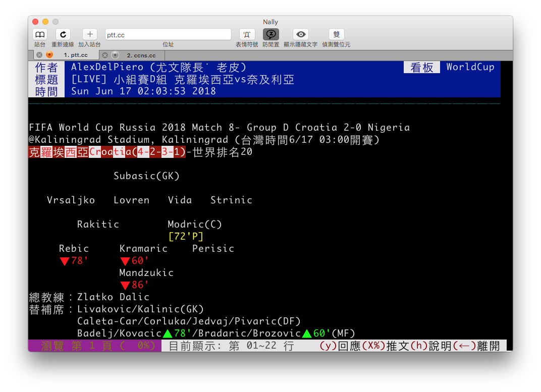Click the player name Perisic
541x392 pixels.
click(213, 249)
